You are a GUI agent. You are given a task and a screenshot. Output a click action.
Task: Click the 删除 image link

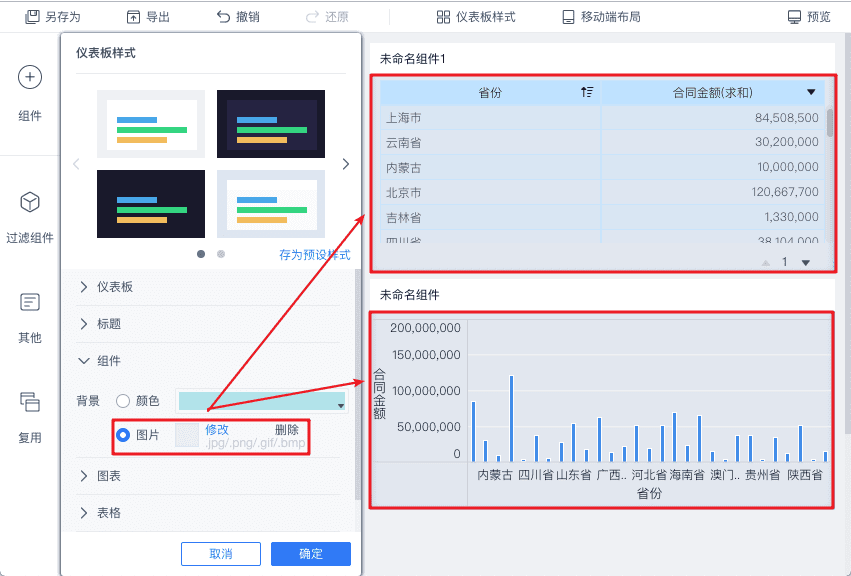tap(287, 429)
